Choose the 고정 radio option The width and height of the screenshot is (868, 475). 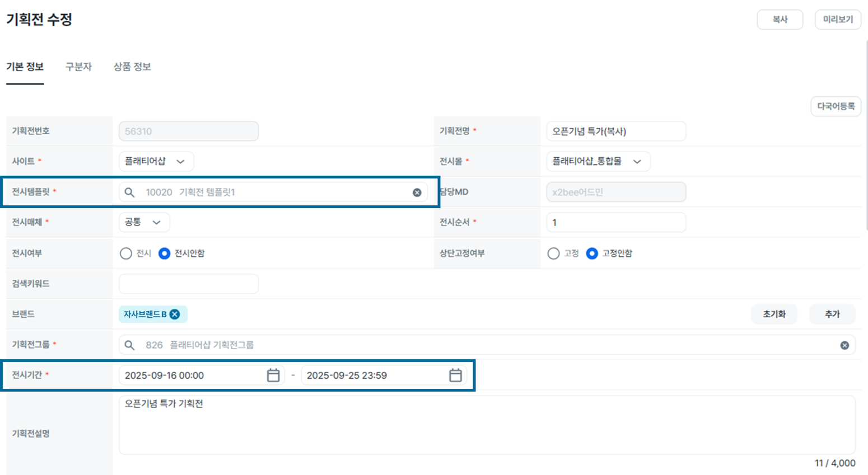(553, 253)
